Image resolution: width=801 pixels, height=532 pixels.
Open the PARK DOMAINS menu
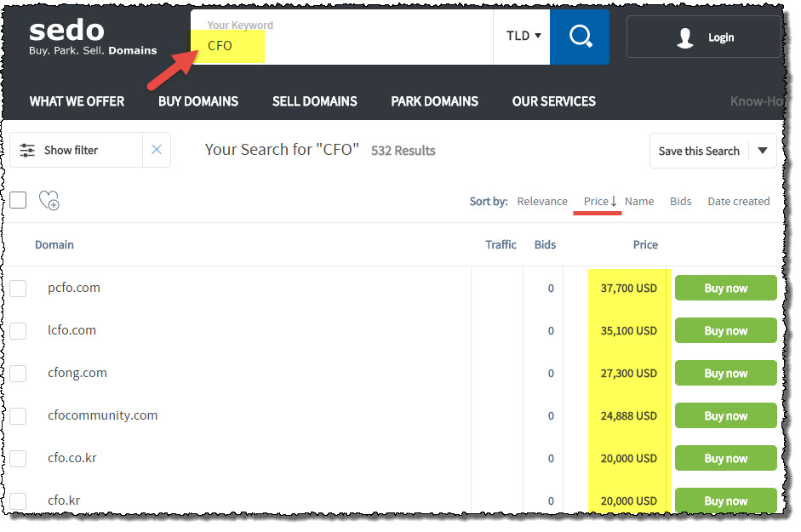pyautogui.click(x=435, y=101)
